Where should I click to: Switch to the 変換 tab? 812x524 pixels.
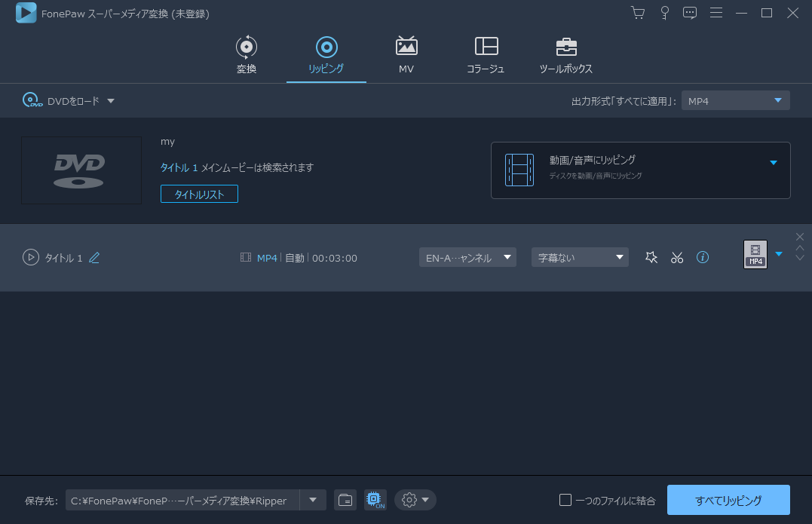coord(247,55)
